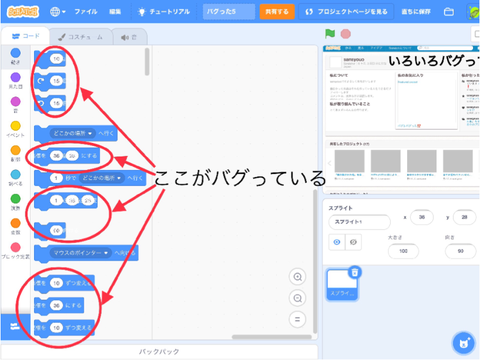The image size is (480, 360).
Task: Select the pink My Blocks category circle
Action: pos(15,247)
